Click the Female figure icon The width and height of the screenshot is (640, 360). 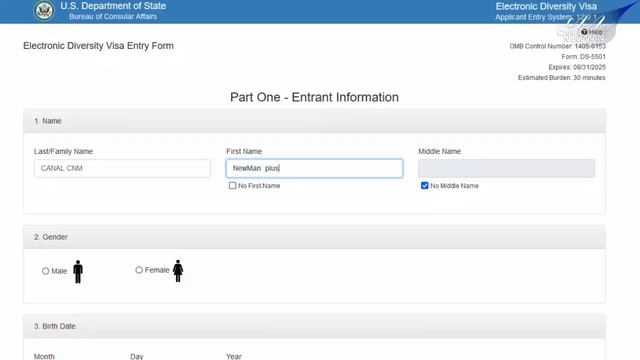(178, 271)
